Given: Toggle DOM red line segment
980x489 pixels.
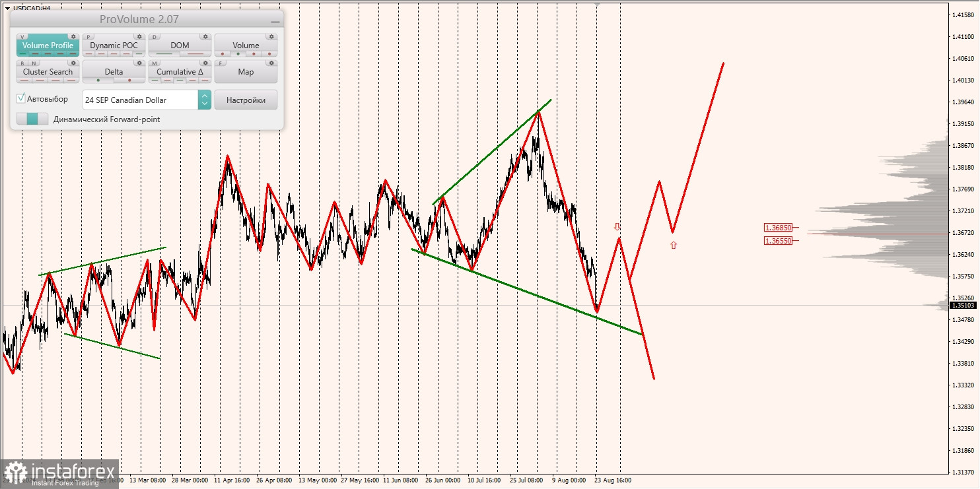Looking at the screenshot, I should (195, 53).
